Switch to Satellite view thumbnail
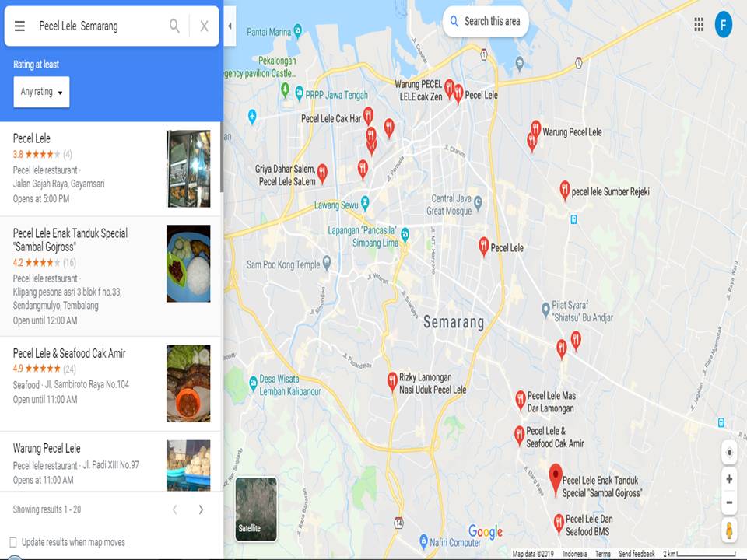The height and width of the screenshot is (560, 747). pyautogui.click(x=256, y=509)
